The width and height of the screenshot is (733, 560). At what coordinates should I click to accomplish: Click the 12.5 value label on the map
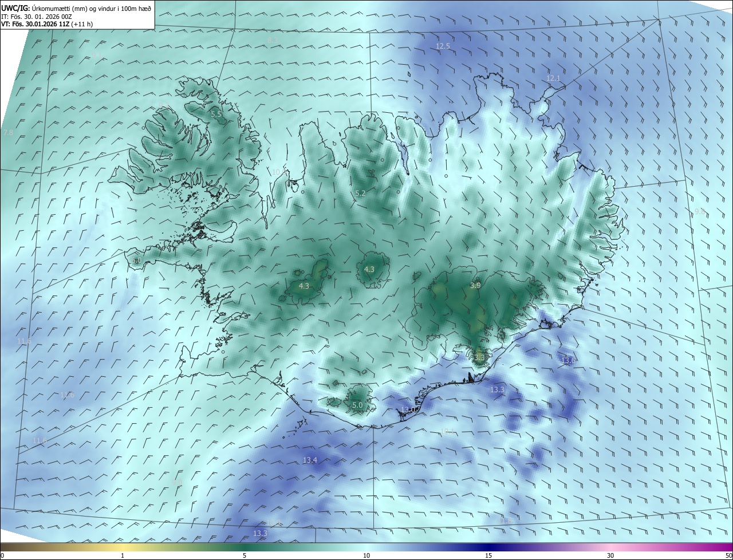(443, 46)
